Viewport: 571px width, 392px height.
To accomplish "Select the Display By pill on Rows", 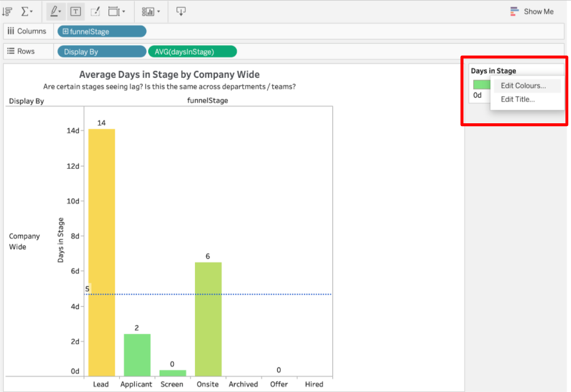I will pyautogui.click(x=101, y=52).
